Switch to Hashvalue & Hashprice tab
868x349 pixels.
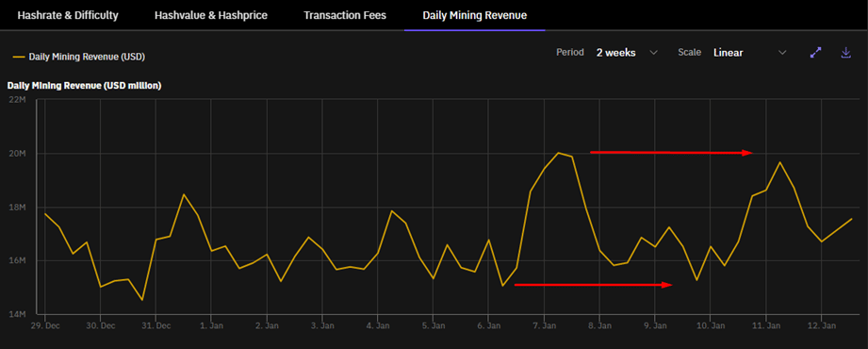click(211, 15)
